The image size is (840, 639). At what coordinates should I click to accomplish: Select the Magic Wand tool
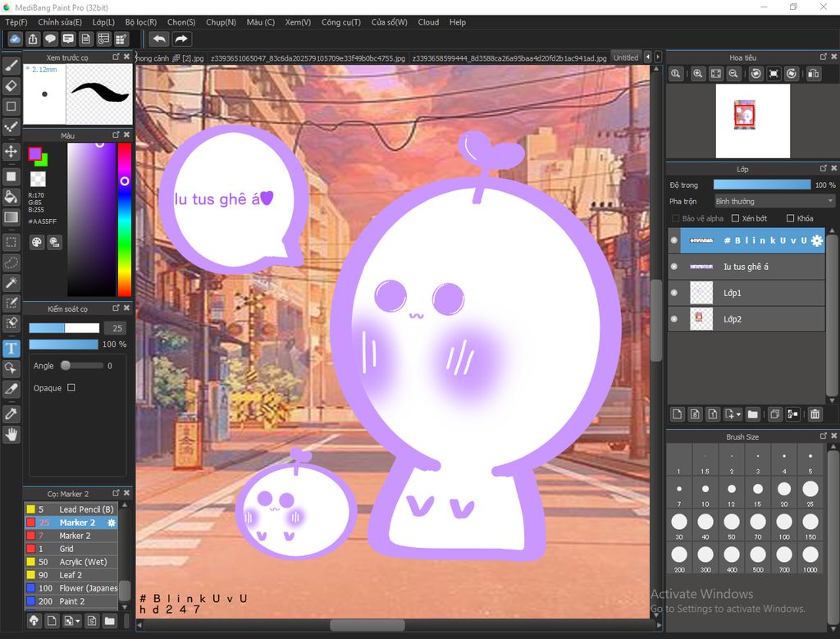click(11, 282)
